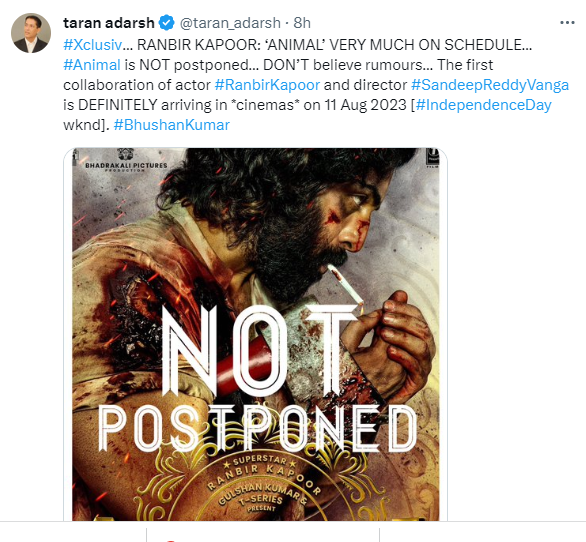Open the tweet's 8h timestamp
586x542 pixels.
click(x=302, y=23)
